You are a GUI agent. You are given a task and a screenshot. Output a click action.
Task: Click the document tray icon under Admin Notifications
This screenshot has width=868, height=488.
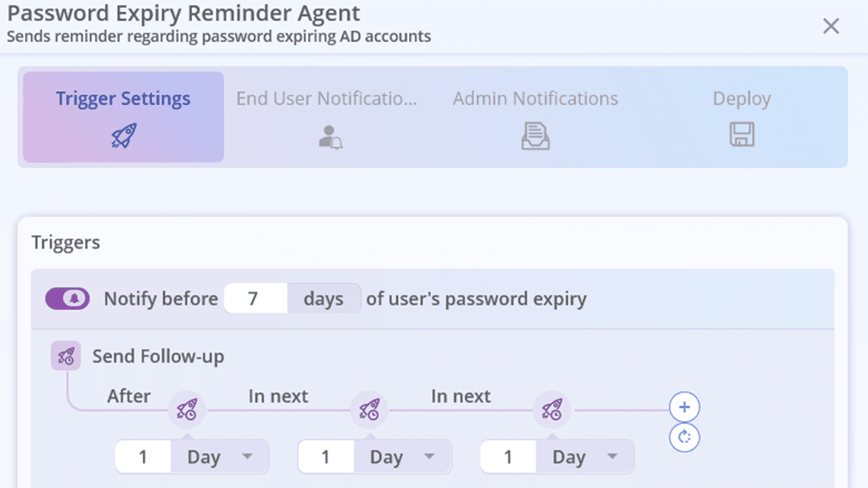point(535,136)
